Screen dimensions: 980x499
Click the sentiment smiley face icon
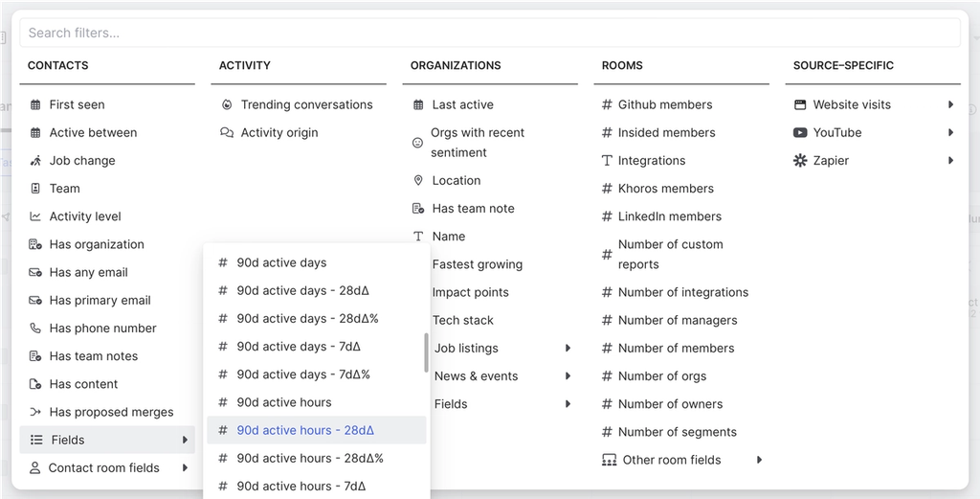tap(417, 143)
